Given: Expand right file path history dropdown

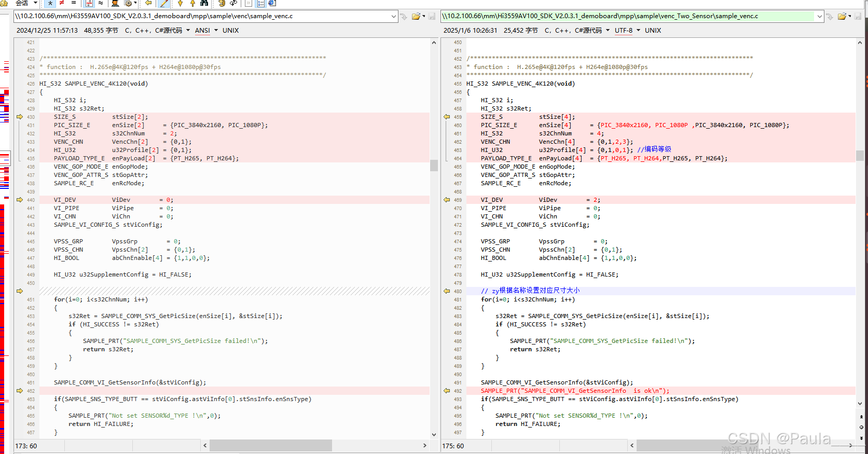Looking at the screenshot, I should pos(820,16).
